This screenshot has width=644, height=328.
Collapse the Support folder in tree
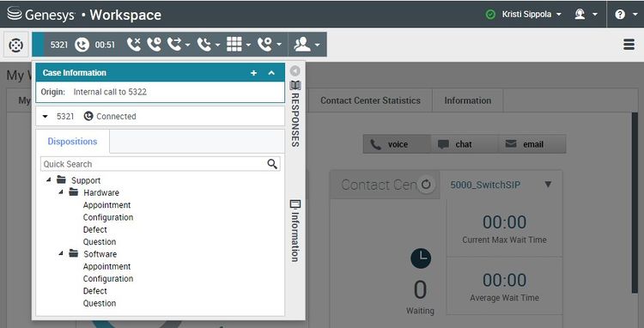[49, 179]
